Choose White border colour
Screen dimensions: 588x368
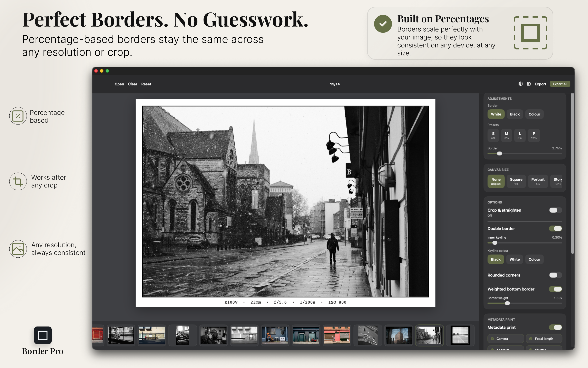pos(496,114)
